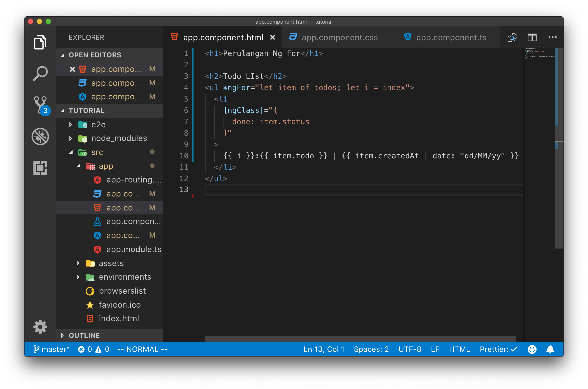Close the app.component.html tab
Viewport: 588px width, 389px height.
point(272,37)
